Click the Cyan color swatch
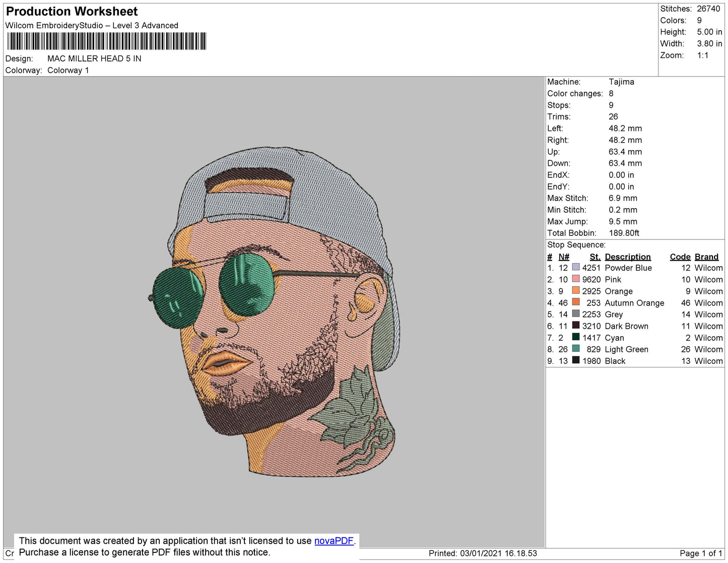This screenshot has width=728, height=563. (x=576, y=337)
